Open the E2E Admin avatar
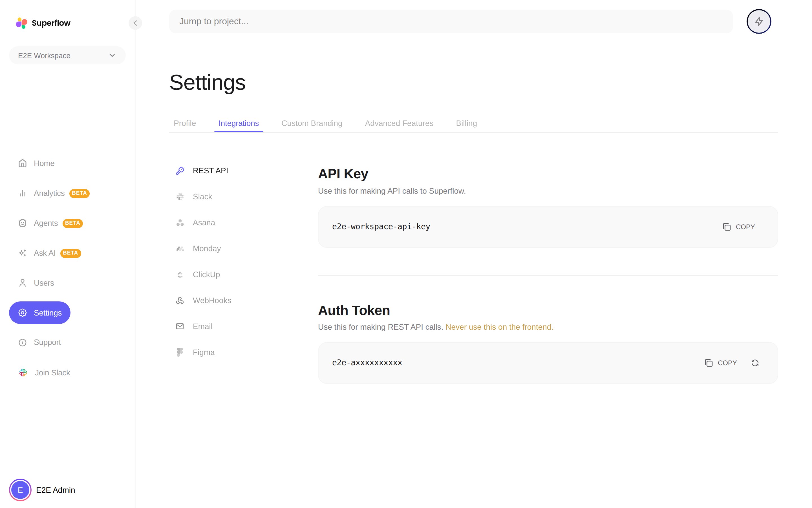This screenshot has width=812, height=508. [20, 490]
